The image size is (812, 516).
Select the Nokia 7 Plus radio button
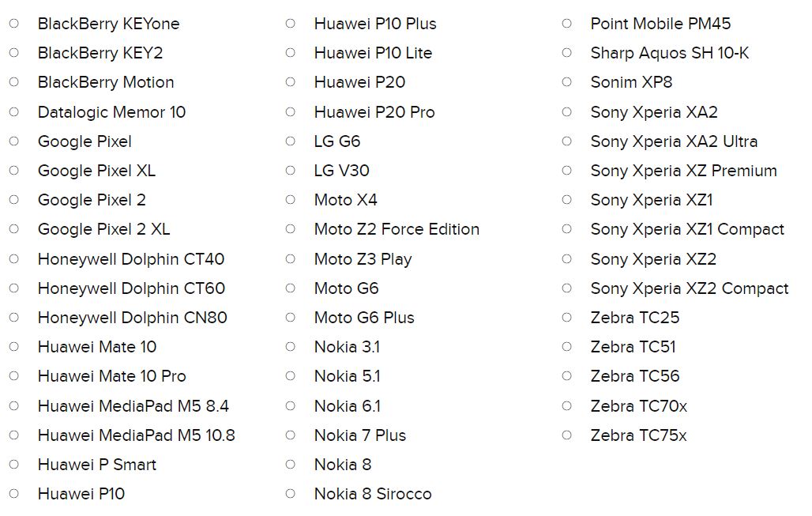[x=291, y=435]
